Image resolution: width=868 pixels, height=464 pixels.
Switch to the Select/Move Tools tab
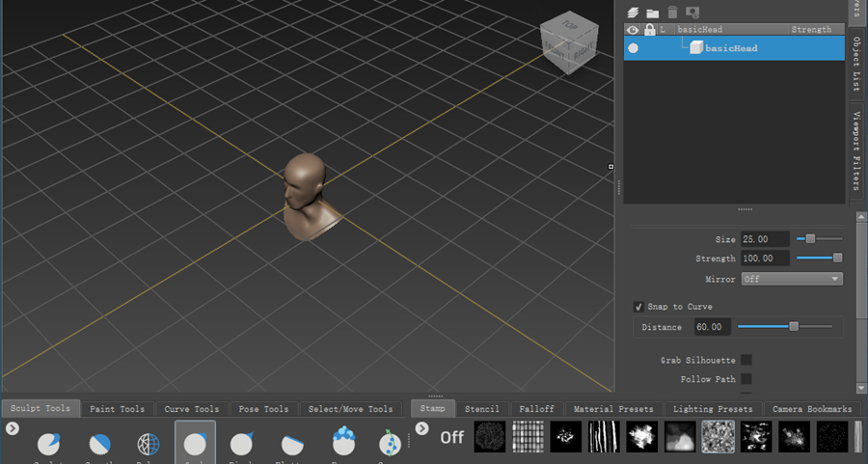pyautogui.click(x=350, y=409)
